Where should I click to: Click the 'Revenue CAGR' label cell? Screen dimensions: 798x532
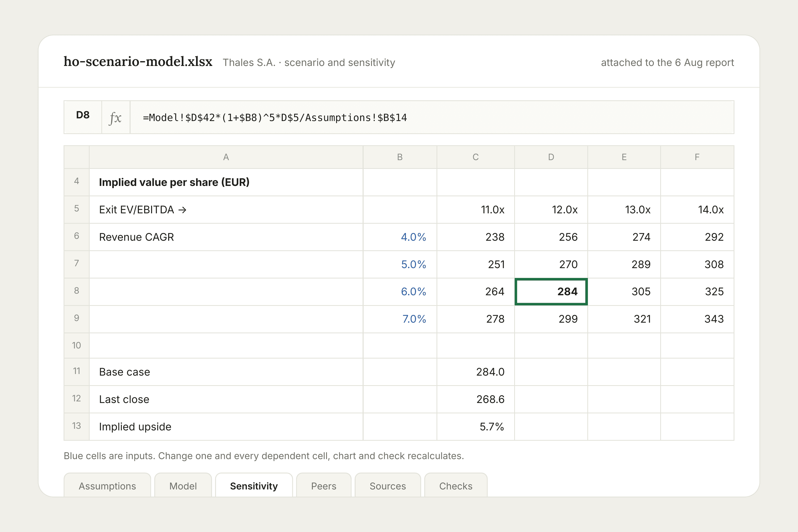(226, 237)
